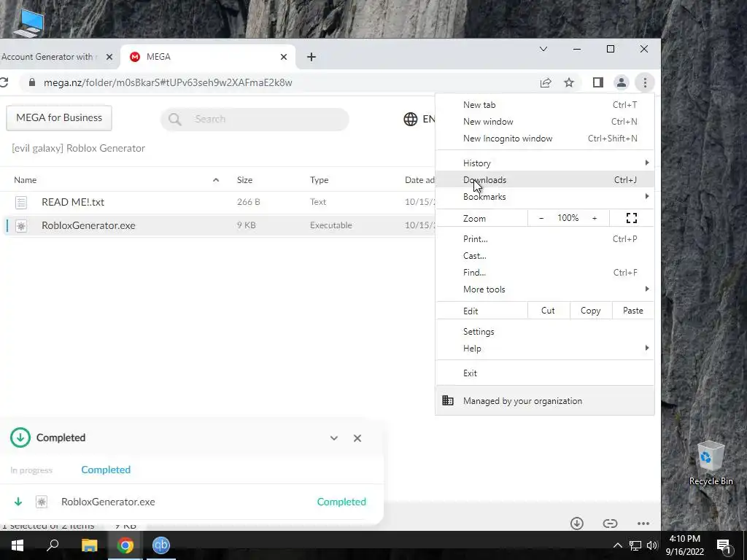The width and height of the screenshot is (747, 560).
Task: Click Copy in the Edit row
Action: (590, 311)
